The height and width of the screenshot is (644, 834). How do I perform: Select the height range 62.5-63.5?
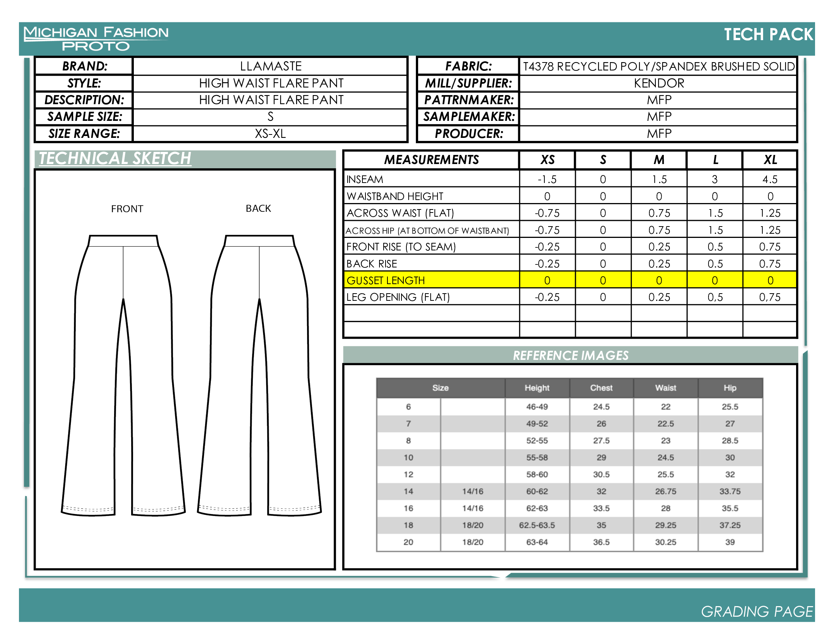click(x=537, y=525)
